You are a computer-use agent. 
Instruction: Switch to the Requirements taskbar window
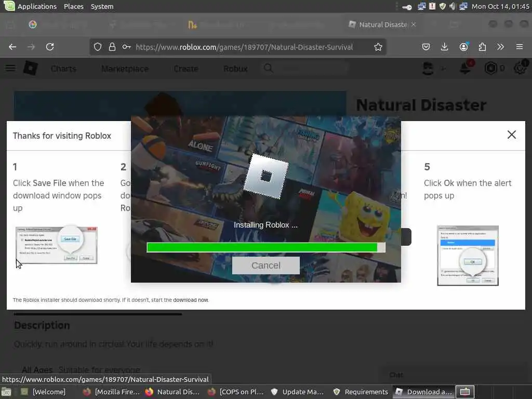point(361,392)
